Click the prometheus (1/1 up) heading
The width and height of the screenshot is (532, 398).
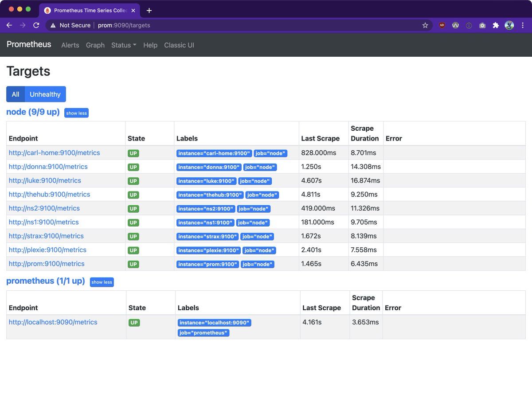[x=46, y=281]
